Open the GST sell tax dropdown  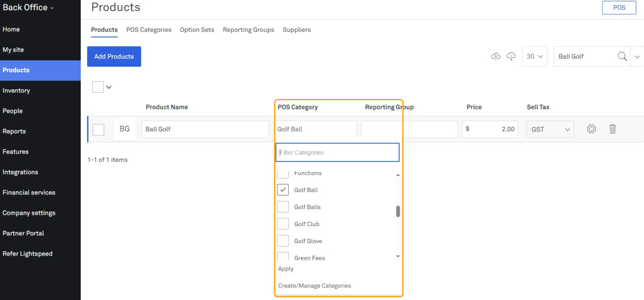[x=550, y=129]
